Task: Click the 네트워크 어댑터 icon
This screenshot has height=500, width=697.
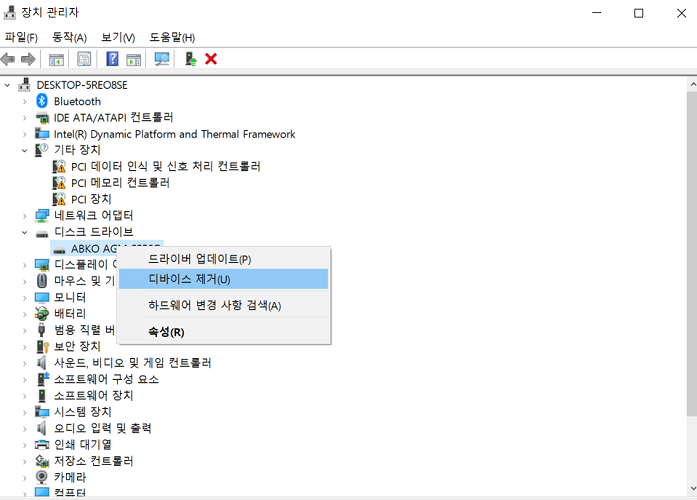Action: coord(42,216)
